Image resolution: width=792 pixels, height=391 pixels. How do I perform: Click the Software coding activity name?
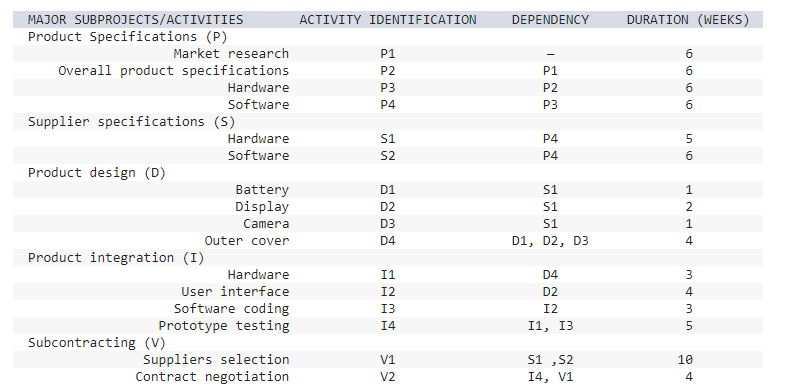point(231,309)
